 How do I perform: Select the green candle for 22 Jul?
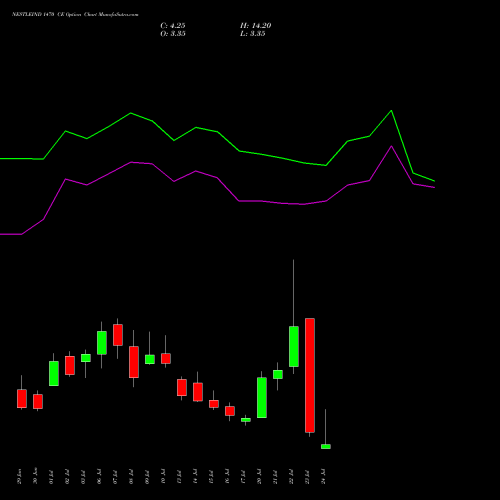click(x=294, y=346)
